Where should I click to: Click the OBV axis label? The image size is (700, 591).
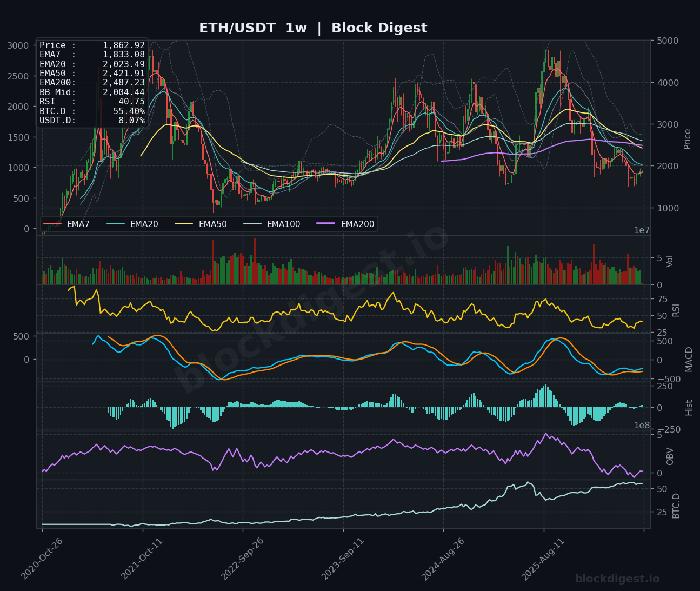coord(670,456)
